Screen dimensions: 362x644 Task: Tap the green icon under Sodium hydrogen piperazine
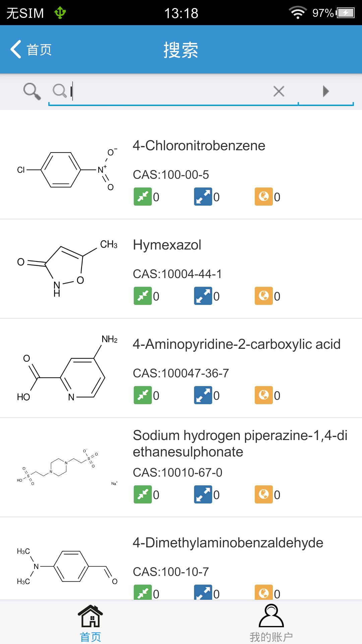(143, 494)
